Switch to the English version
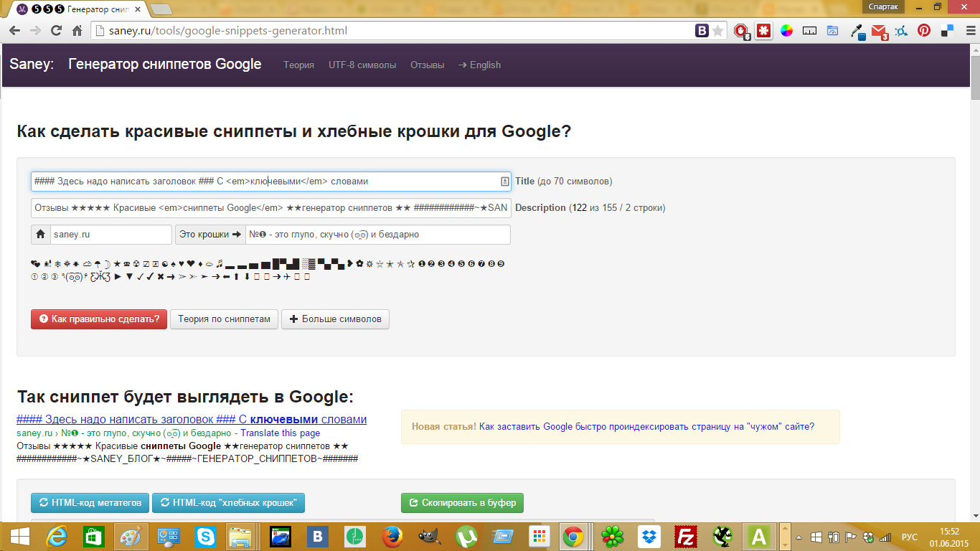 (480, 65)
